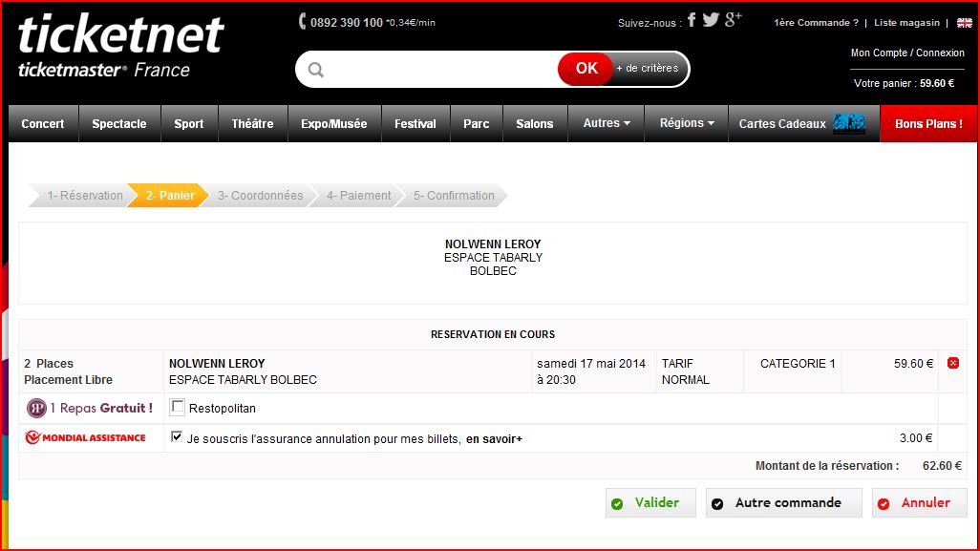
Task: Open the Bons Plans ! section
Action: coord(928,124)
